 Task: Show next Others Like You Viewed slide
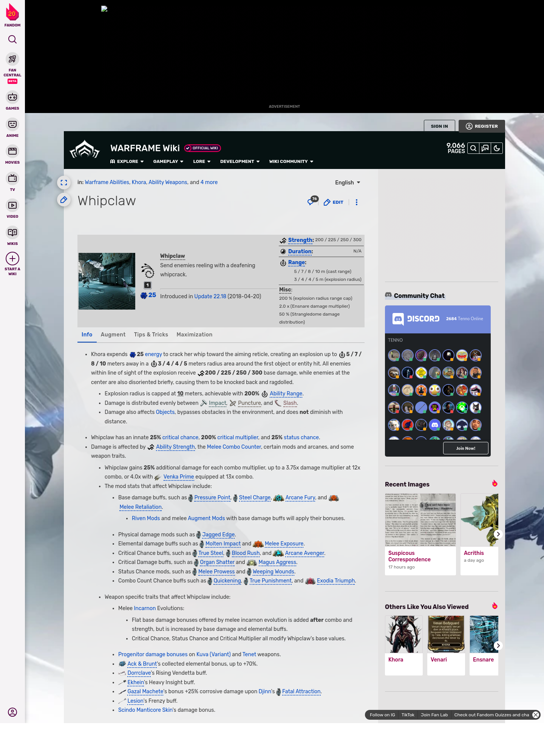coord(498,646)
